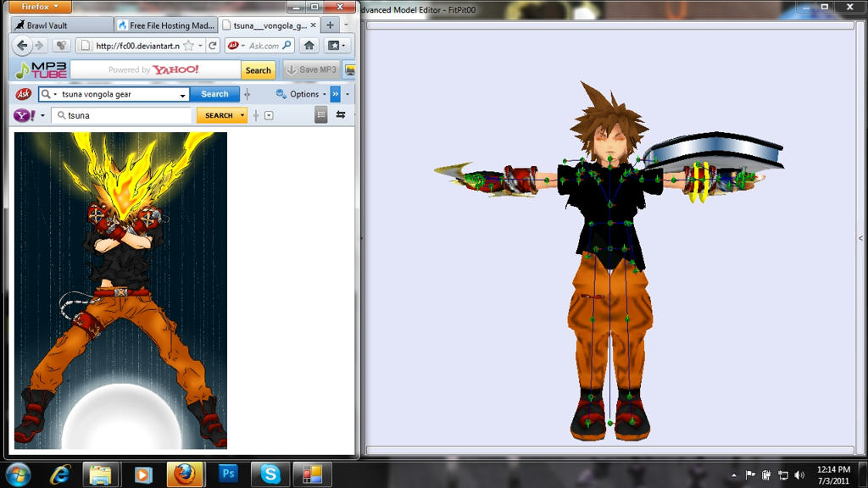Click the blue Ask Search button

pos(214,94)
